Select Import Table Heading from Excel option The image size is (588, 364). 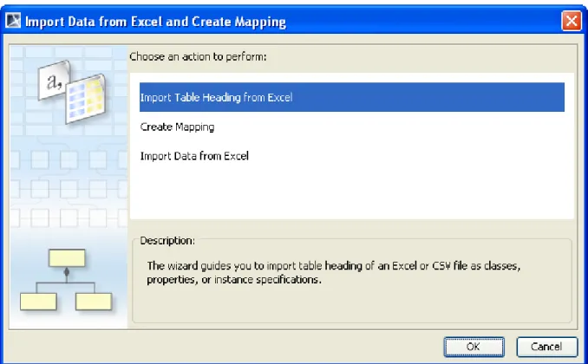coord(352,97)
